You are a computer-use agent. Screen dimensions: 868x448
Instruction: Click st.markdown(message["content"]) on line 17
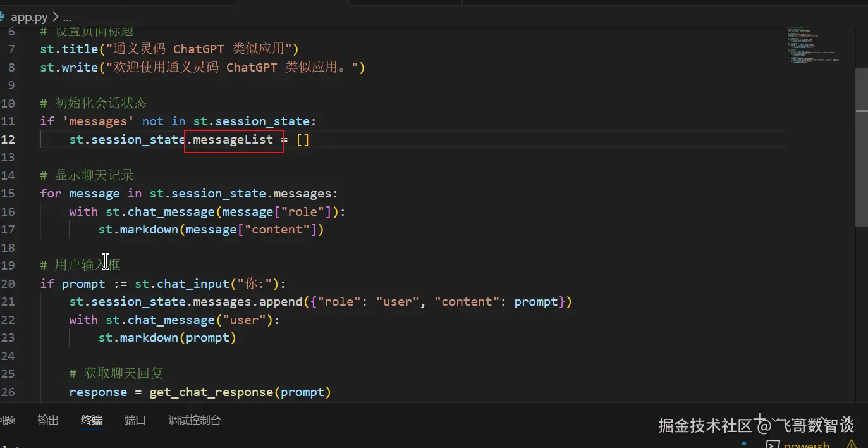211,230
